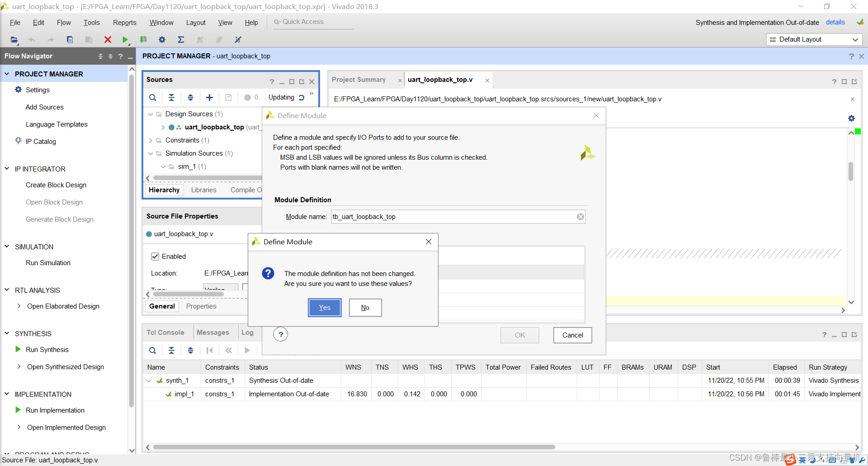
Task: Open the Default Layout dropdown
Action: coord(814,39)
